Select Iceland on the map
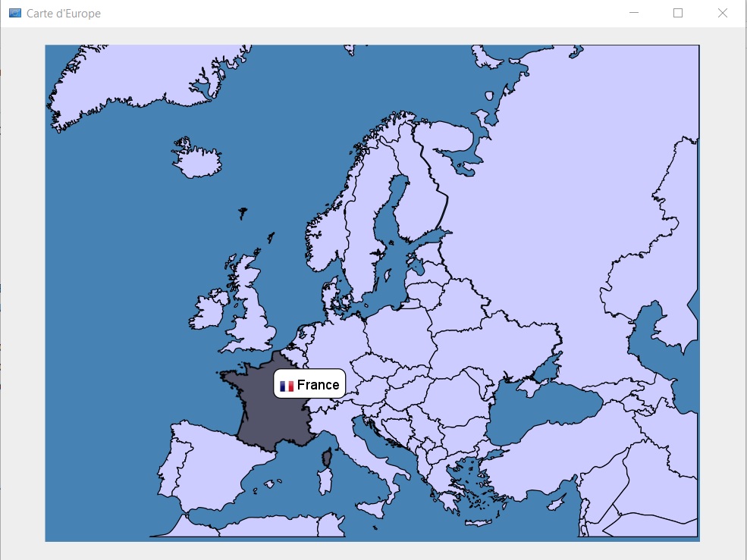Screen dimensions: 747x560 point(196,158)
